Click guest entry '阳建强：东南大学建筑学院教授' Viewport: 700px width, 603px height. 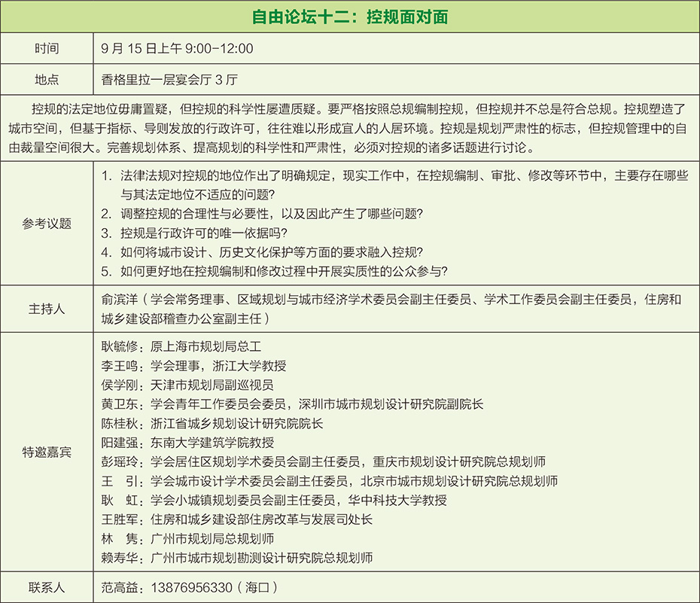point(187,443)
